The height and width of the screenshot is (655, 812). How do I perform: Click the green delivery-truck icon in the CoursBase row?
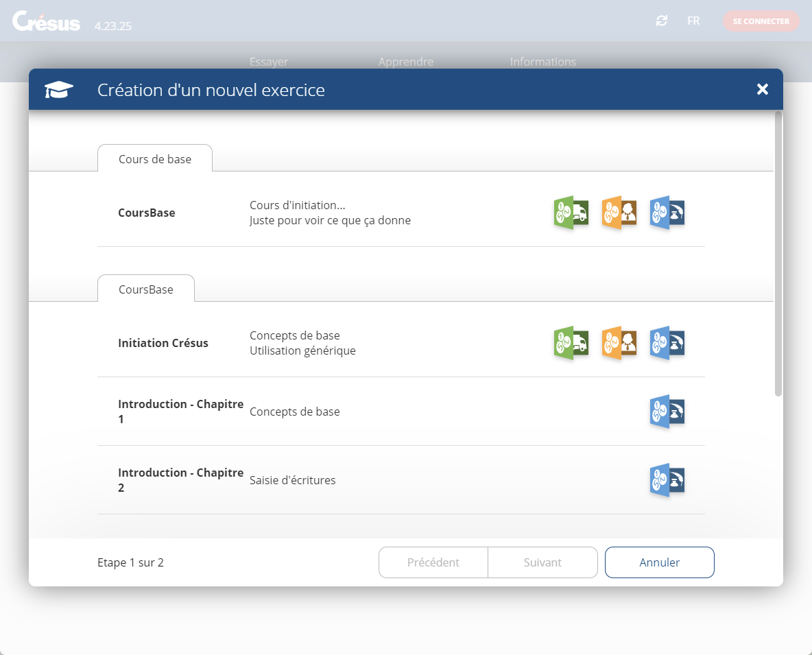click(571, 213)
